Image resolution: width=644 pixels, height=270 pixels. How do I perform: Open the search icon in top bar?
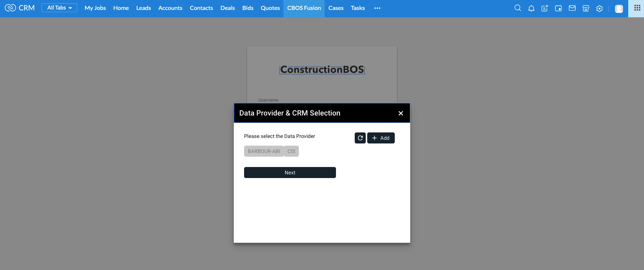coord(518,8)
